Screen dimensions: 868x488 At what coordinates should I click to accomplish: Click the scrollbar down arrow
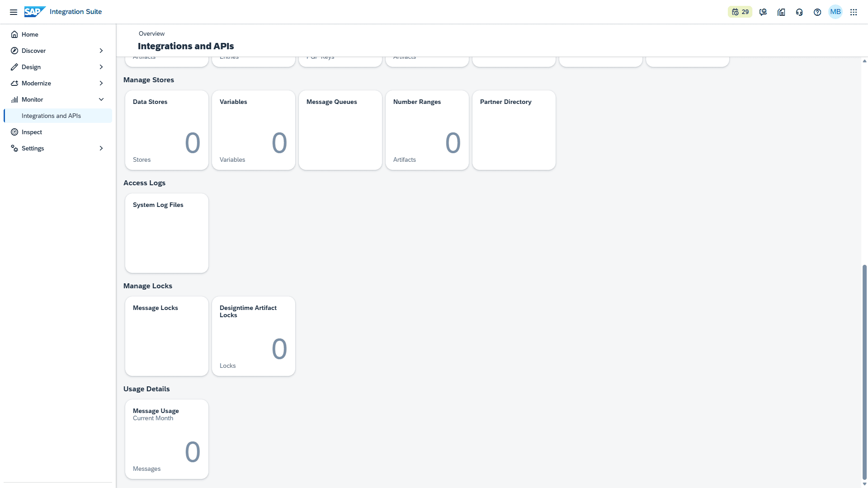[x=864, y=484]
